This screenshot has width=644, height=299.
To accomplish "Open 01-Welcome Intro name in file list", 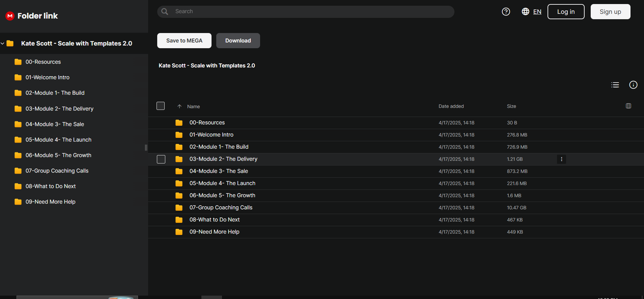I will (x=212, y=135).
